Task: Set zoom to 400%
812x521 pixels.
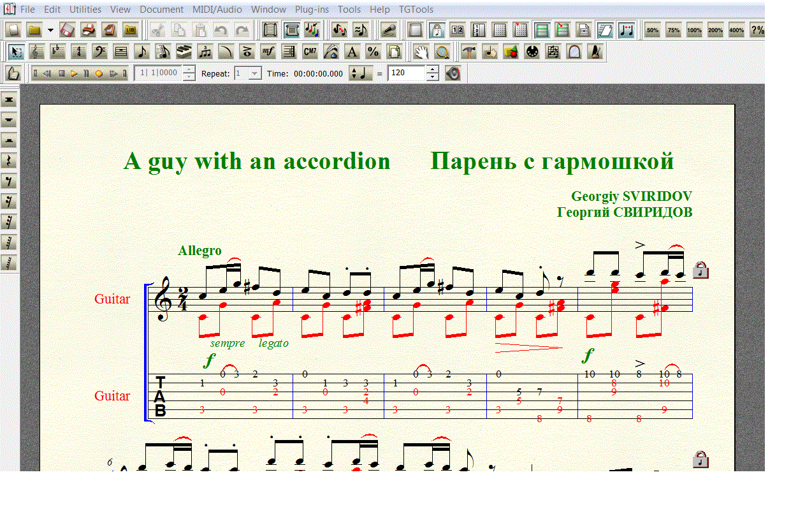Action: click(x=737, y=30)
